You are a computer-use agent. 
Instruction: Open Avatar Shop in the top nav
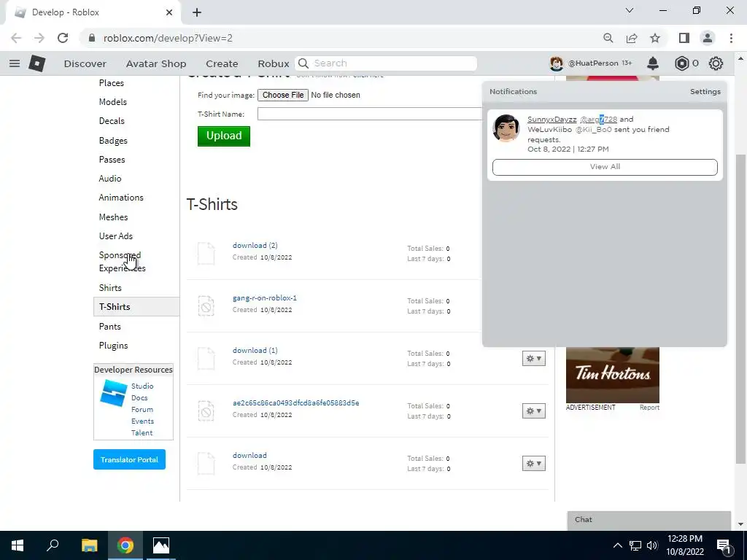tap(156, 63)
